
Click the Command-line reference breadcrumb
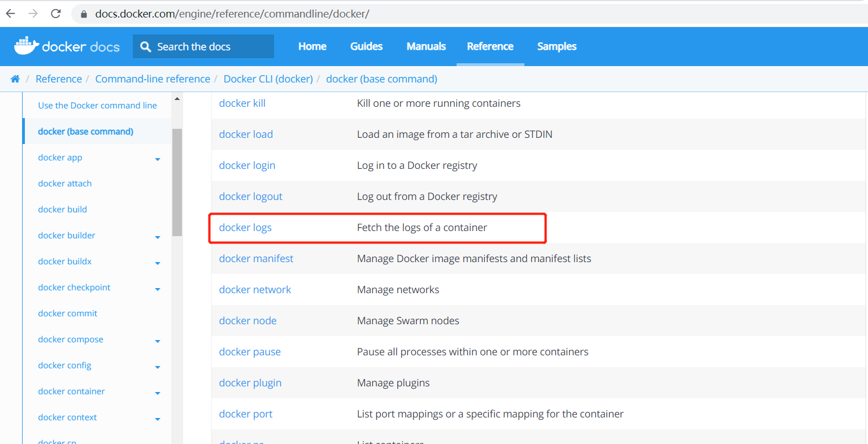coord(153,79)
